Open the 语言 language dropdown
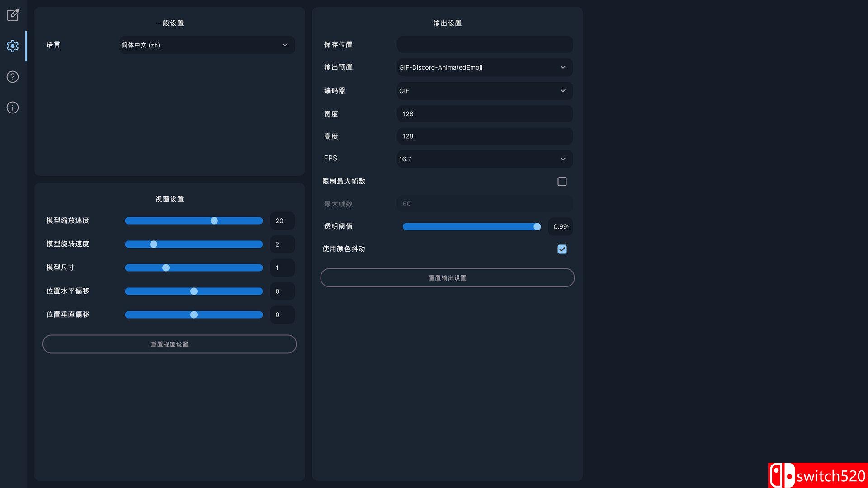868x488 pixels. tap(207, 45)
